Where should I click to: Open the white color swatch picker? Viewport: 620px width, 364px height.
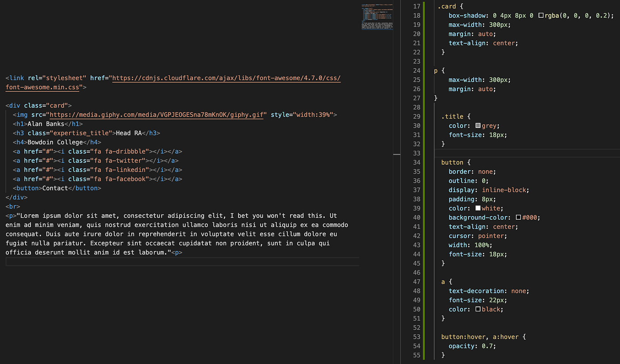pos(478,208)
